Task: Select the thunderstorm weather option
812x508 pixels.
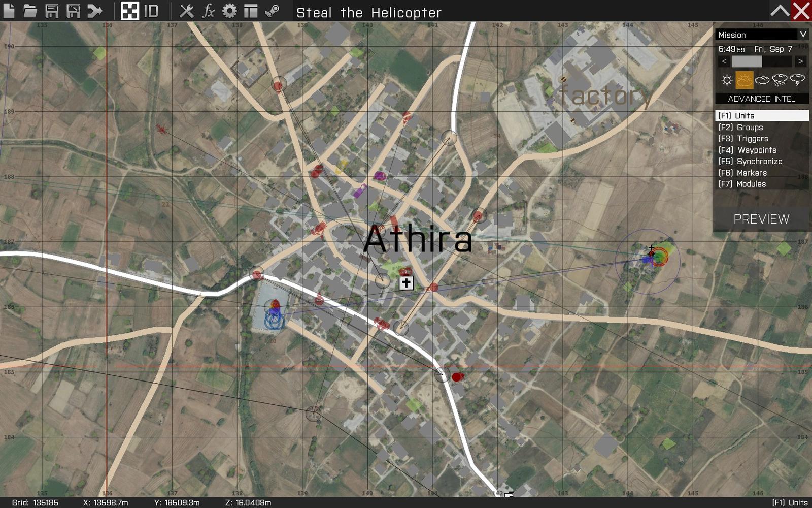Action: coord(797,80)
